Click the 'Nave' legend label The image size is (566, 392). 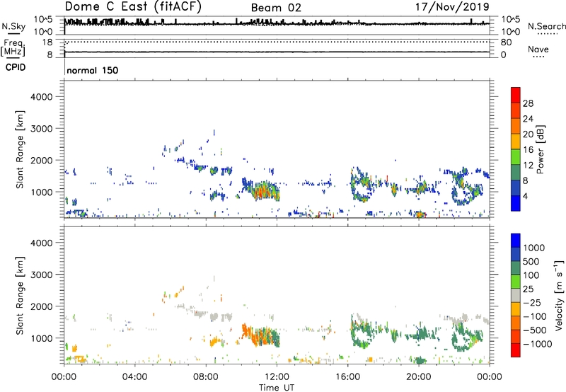point(538,49)
